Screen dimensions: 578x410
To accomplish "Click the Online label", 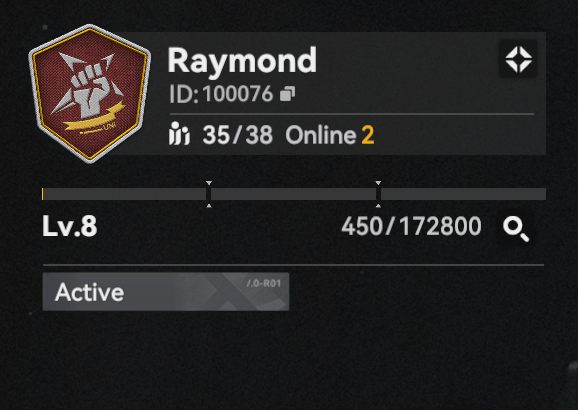I will 321,135.
